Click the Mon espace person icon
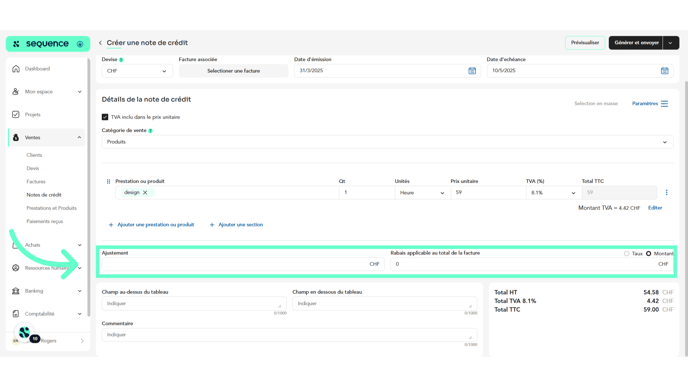The width and height of the screenshot is (688, 387). click(16, 91)
